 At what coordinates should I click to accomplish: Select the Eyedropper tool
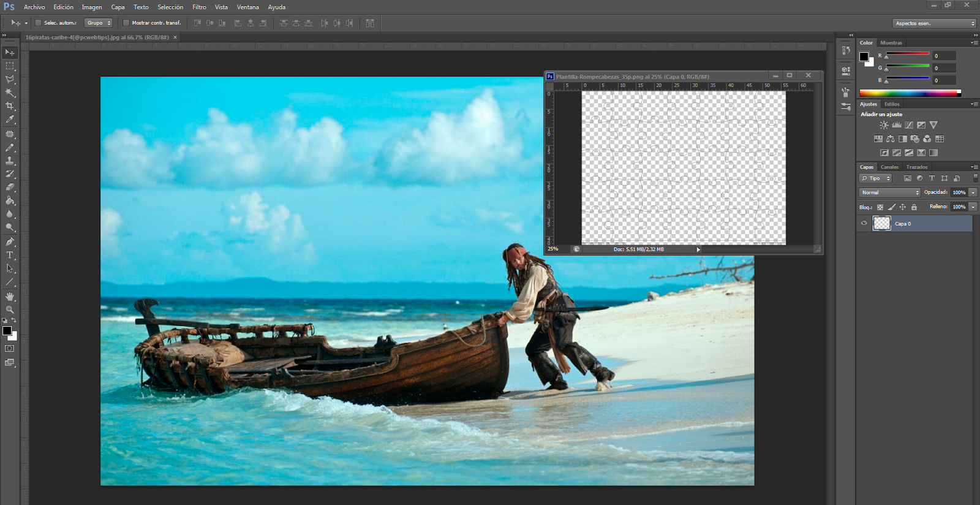(10, 120)
